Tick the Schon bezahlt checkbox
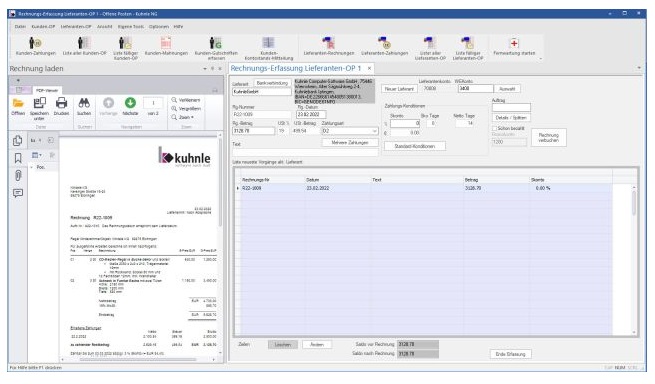The height and width of the screenshot is (384, 655). (495, 128)
